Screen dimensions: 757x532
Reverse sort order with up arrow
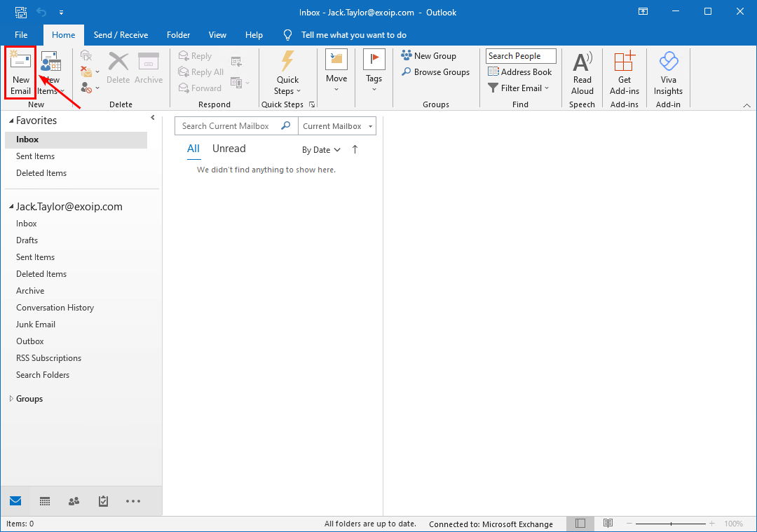click(x=355, y=150)
